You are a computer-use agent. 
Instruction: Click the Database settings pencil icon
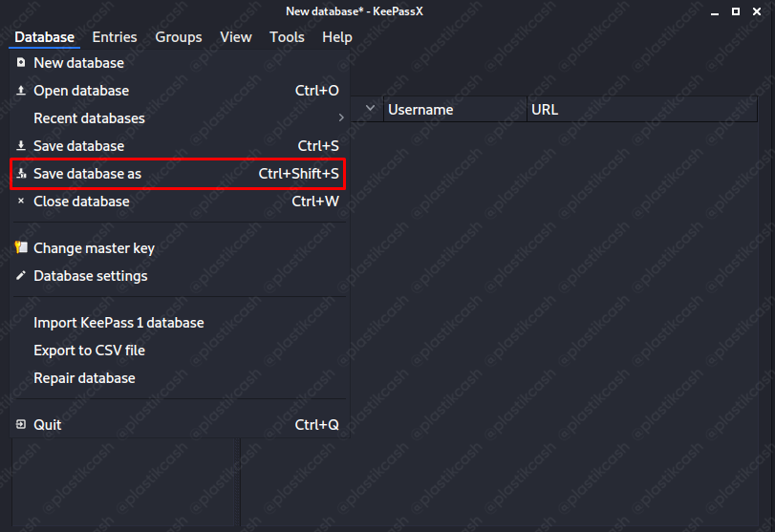tap(21, 276)
